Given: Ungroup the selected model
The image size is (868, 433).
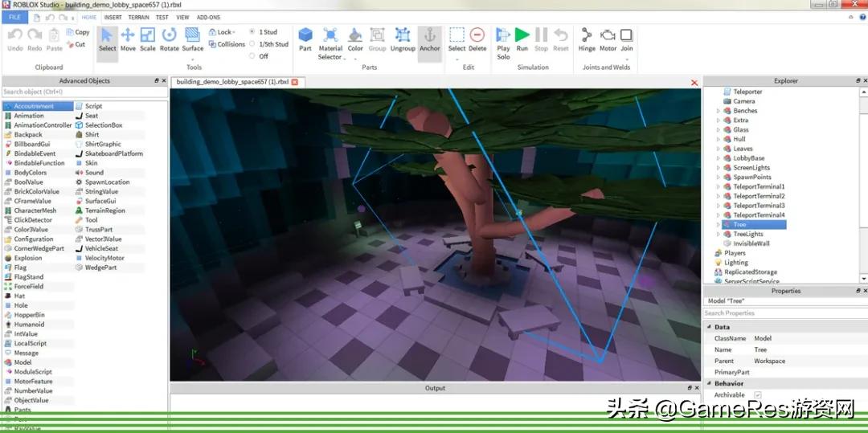Looking at the screenshot, I should [x=403, y=40].
